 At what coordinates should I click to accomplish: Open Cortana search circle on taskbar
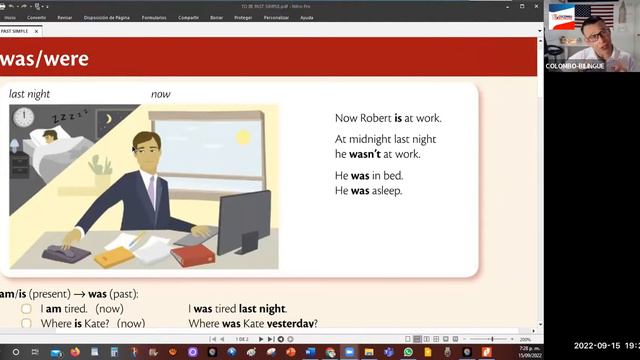(x=16, y=352)
